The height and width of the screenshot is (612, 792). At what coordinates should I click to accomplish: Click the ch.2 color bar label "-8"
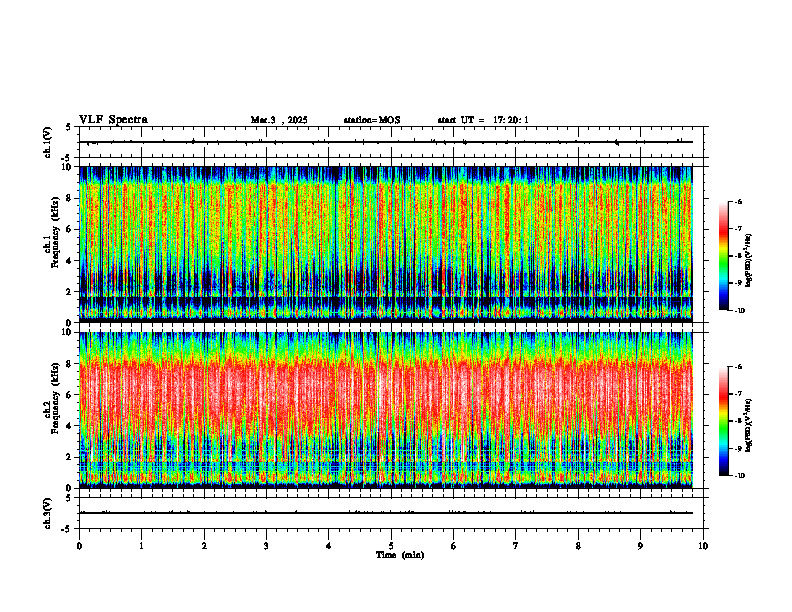point(739,422)
